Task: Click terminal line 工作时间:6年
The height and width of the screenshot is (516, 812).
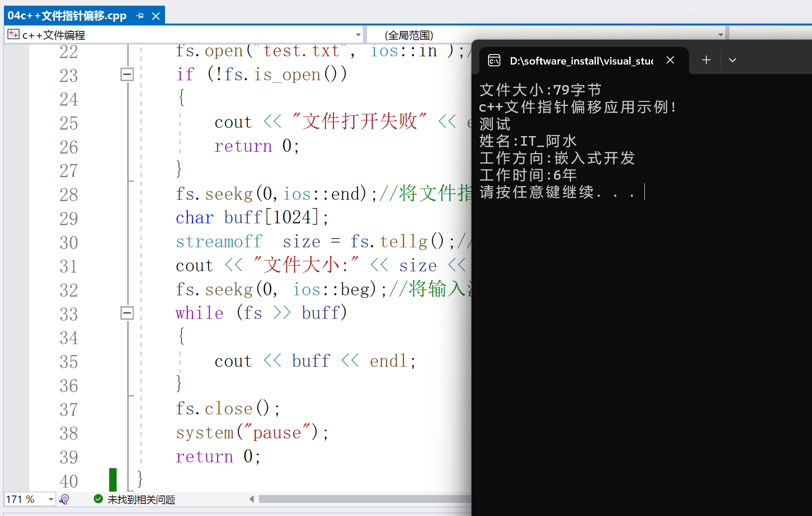Action: coord(528,175)
